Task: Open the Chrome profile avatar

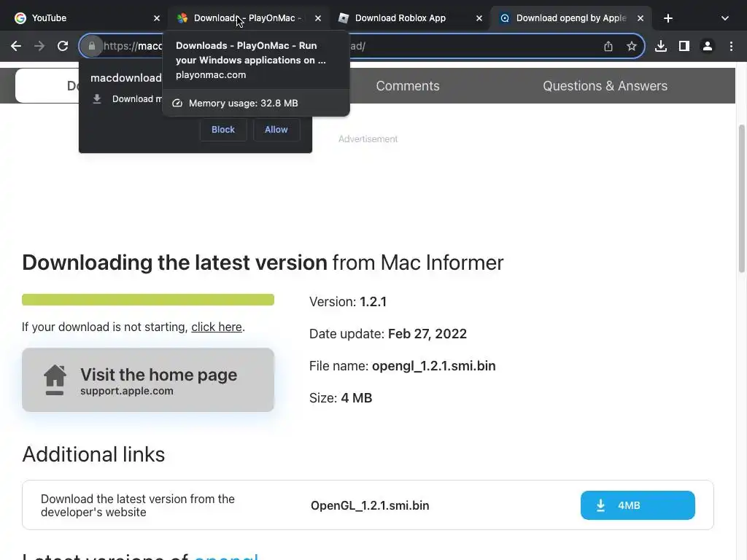Action: 708,46
